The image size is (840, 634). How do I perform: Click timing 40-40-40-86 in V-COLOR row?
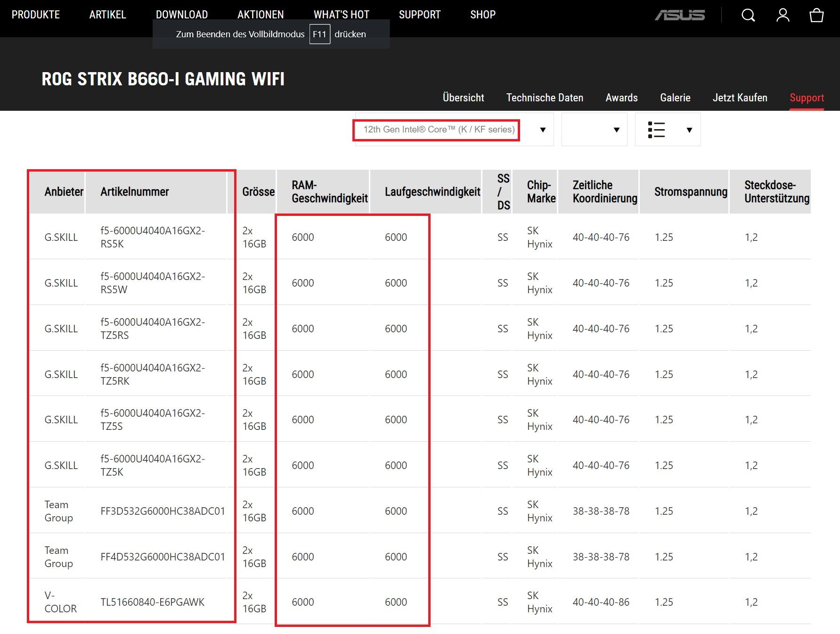(601, 602)
